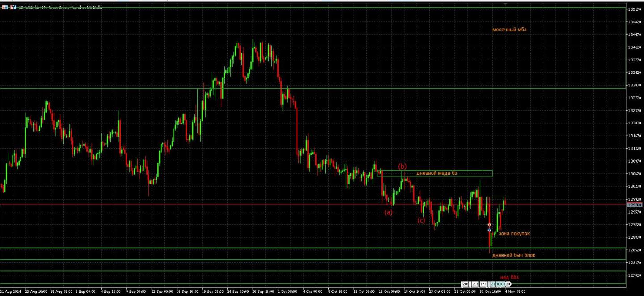
Task: Click the 17: economic event marker
Action: click(483, 284)
